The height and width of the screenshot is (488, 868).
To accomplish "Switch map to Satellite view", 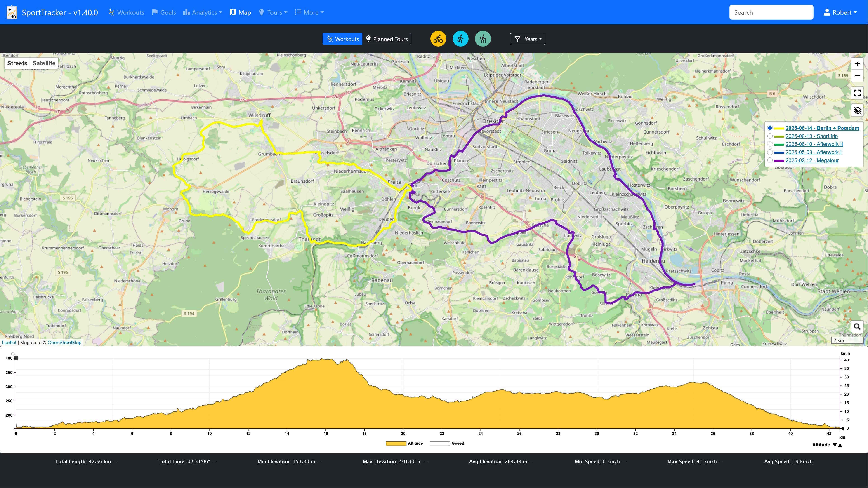I will click(44, 63).
